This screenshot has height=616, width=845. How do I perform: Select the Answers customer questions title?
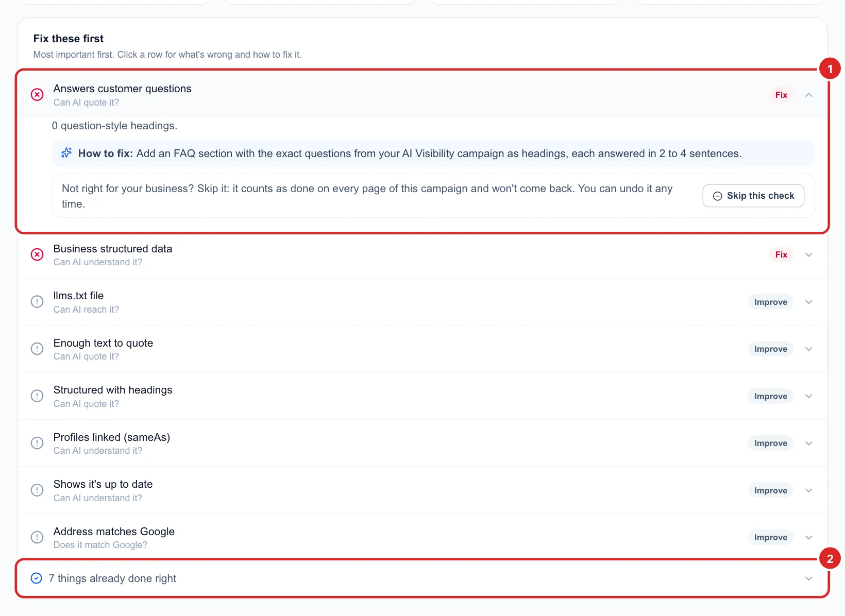click(x=123, y=89)
